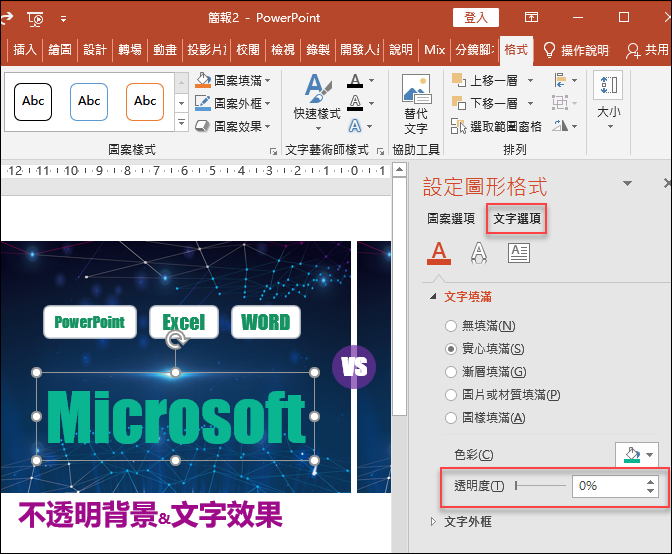Open the rotate objects dropdown icon
The image size is (672, 554).
tap(565, 126)
